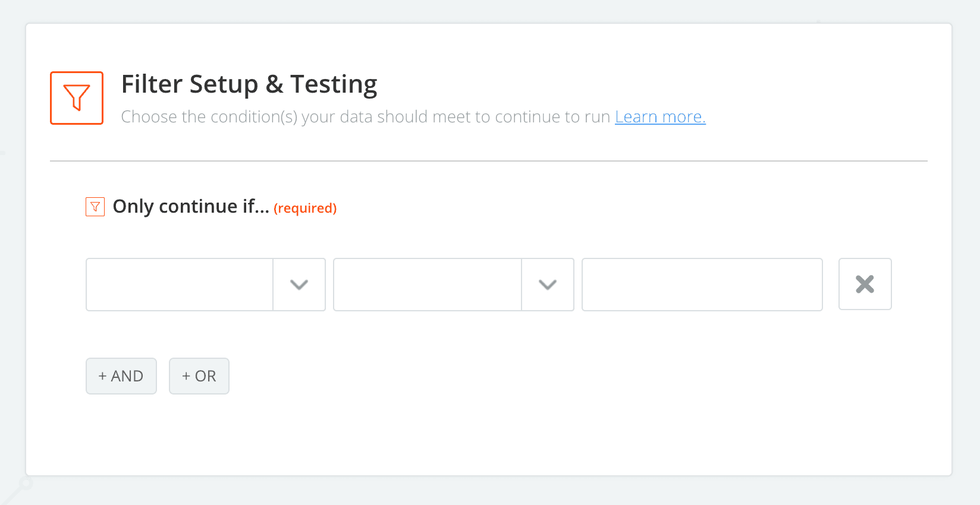980x505 pixels.
Task: Click the (required) label in orange text
Action: (x=305, y=208)
